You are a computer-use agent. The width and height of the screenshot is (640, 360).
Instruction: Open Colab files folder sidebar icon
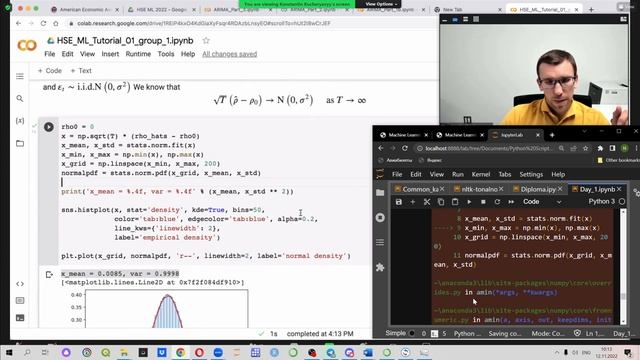click(x=20, y=143)
